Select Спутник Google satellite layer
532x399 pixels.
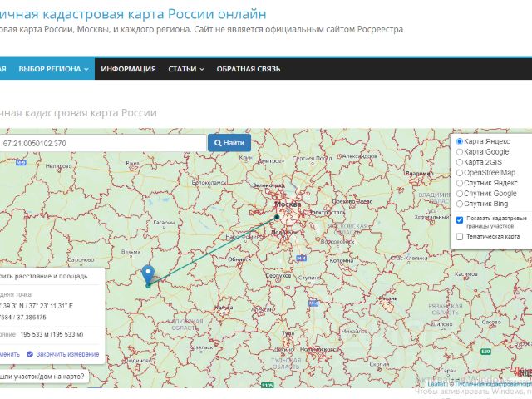point(460,194)
